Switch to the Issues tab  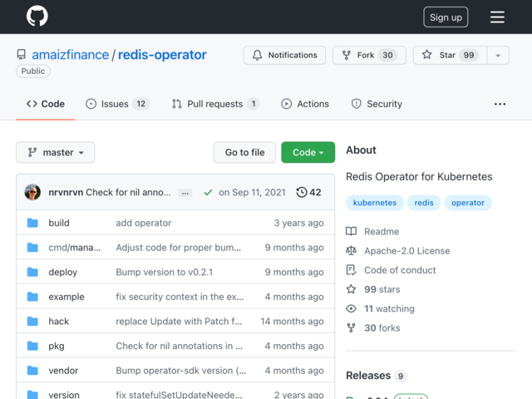click(116, 104)
